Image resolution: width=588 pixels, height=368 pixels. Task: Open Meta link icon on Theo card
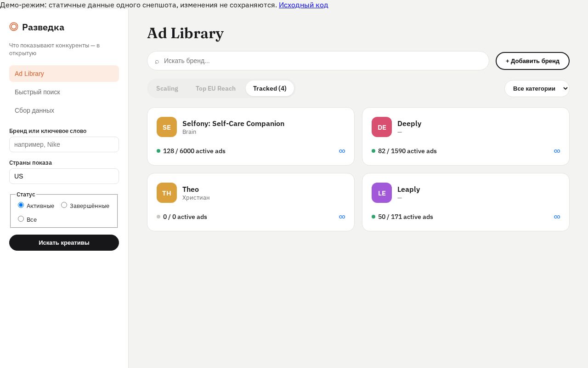pos(342,217)
